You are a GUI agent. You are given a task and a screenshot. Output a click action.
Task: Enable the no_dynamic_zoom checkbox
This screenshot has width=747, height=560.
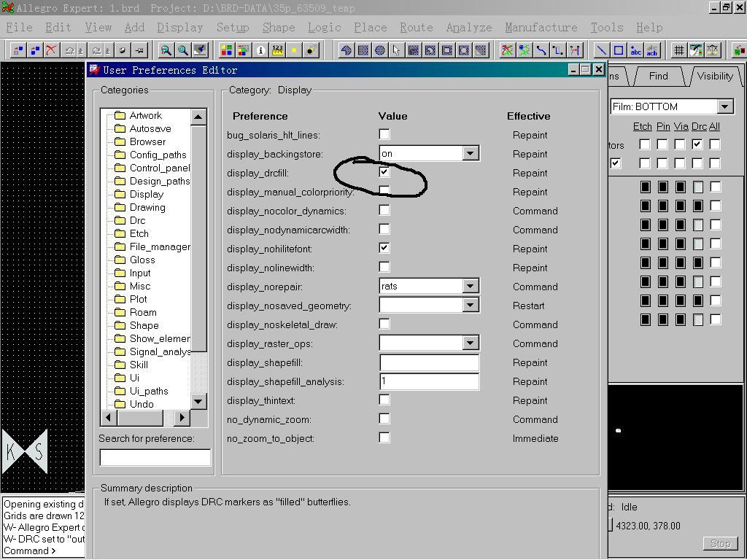pos(384,419)
